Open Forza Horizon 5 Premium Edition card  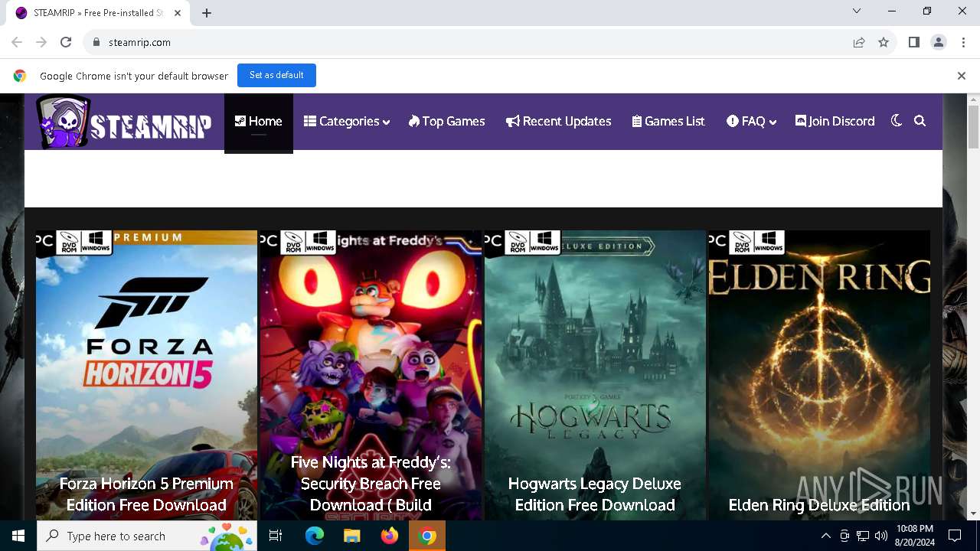click(146, 375)
